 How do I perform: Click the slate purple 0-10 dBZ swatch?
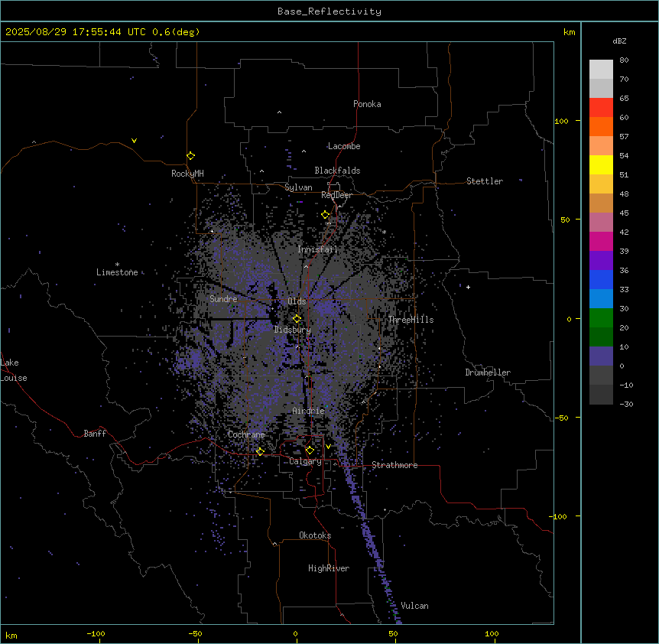[x=601, y=356]
